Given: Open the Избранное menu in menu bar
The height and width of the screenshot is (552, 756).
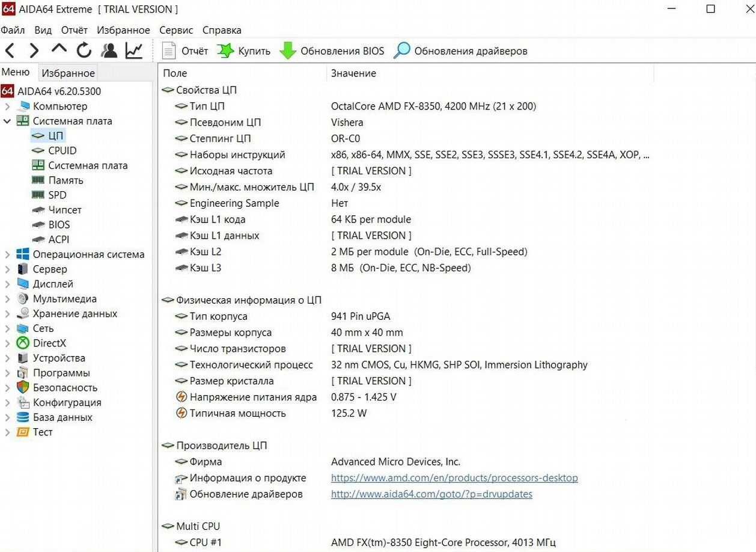Looking at the screenshot, I should (123, 30).
